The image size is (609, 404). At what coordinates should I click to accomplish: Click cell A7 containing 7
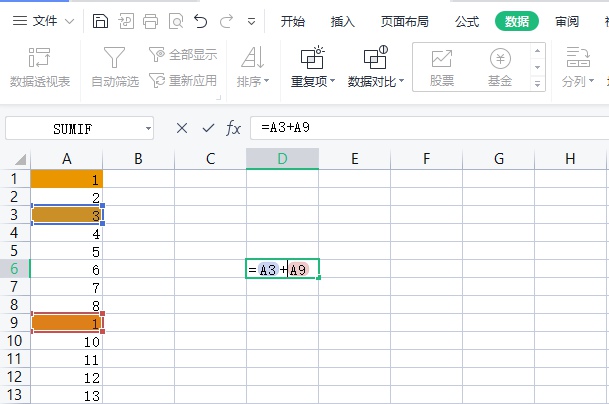pos(66,287)
